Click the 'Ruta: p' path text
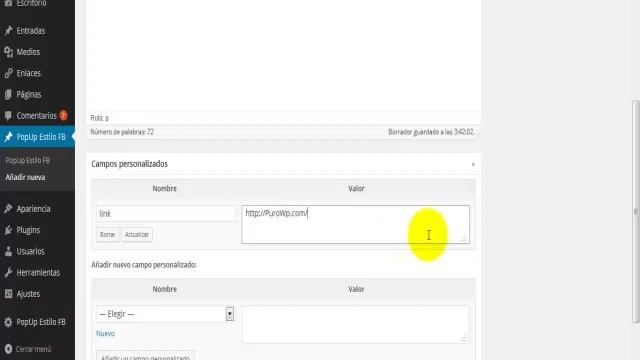 coord(100,118)
